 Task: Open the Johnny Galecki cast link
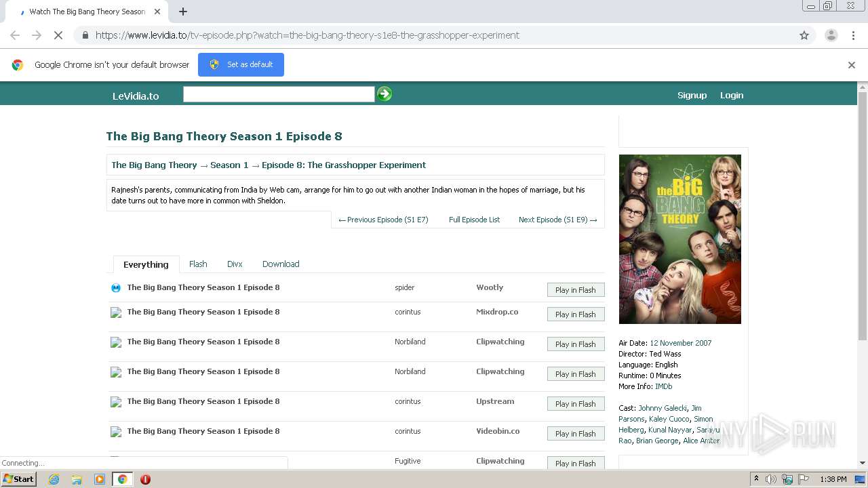(663, 408)
